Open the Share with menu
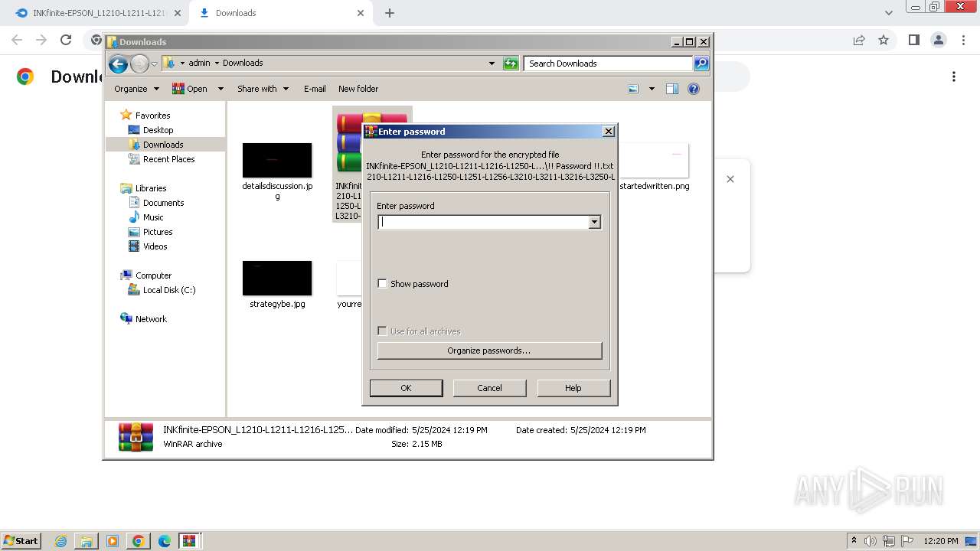980x551 pixels. point(263,89)
